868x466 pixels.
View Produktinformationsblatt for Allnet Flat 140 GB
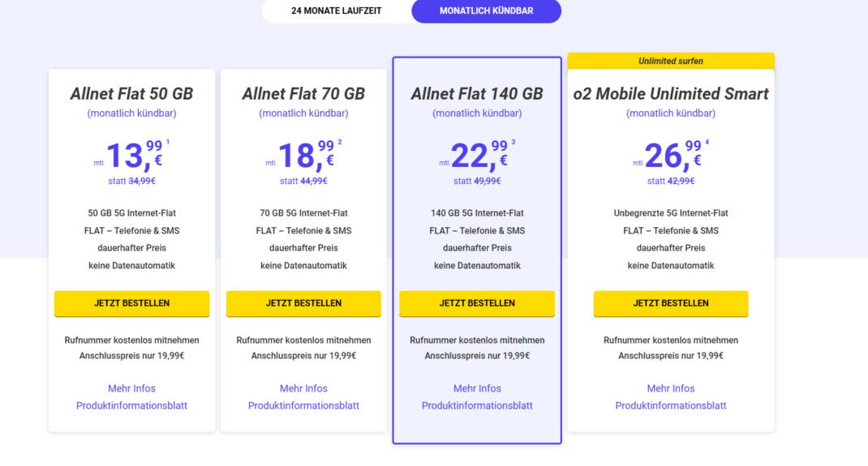(x=477, y=405)
